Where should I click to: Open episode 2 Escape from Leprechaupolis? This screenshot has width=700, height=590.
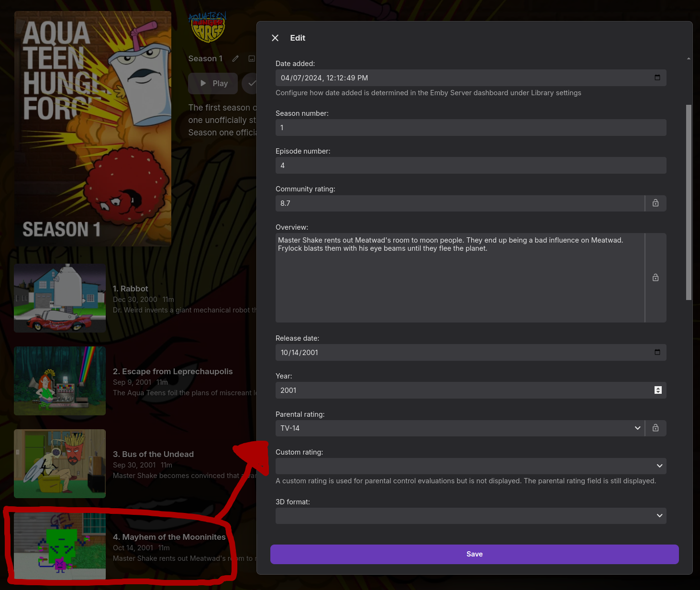173,371
